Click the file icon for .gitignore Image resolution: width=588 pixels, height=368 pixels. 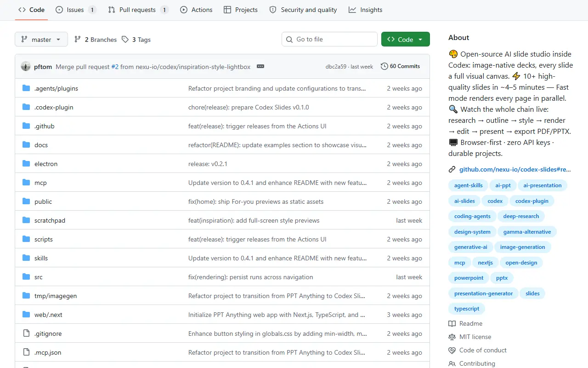point(26,333)
